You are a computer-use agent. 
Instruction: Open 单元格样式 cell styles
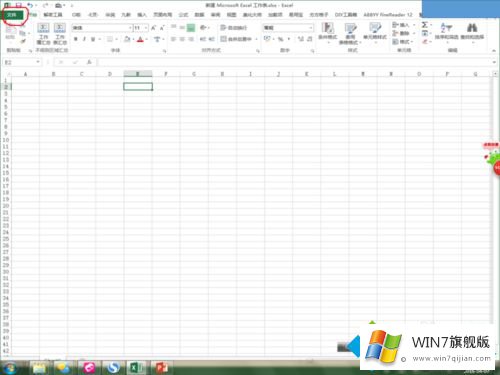coord(375,32)
